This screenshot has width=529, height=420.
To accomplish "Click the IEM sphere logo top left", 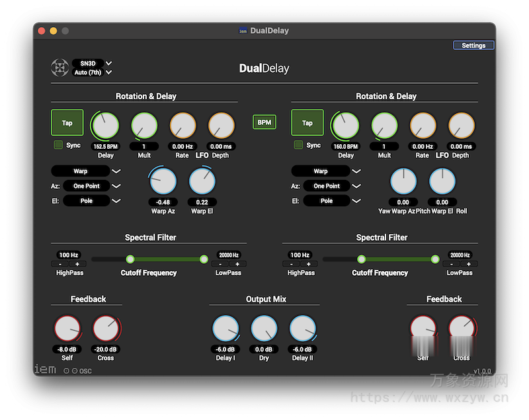I will coord(60,67).
